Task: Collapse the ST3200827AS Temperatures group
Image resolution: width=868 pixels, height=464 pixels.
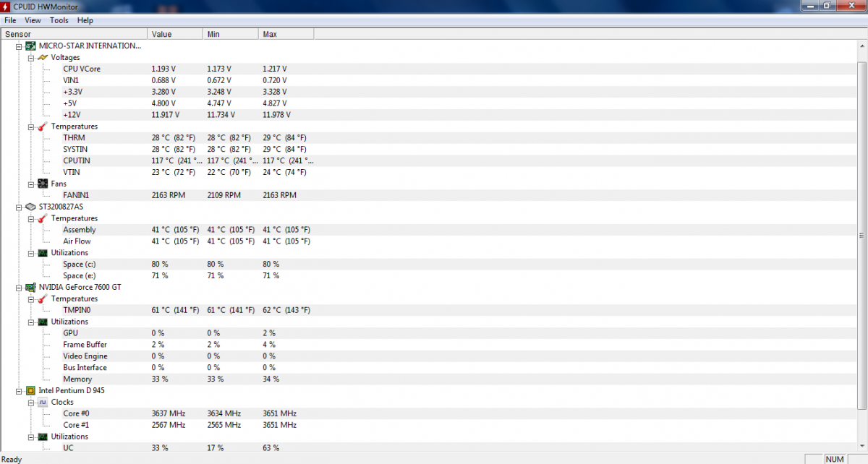Action: click(x=30, y=218)
